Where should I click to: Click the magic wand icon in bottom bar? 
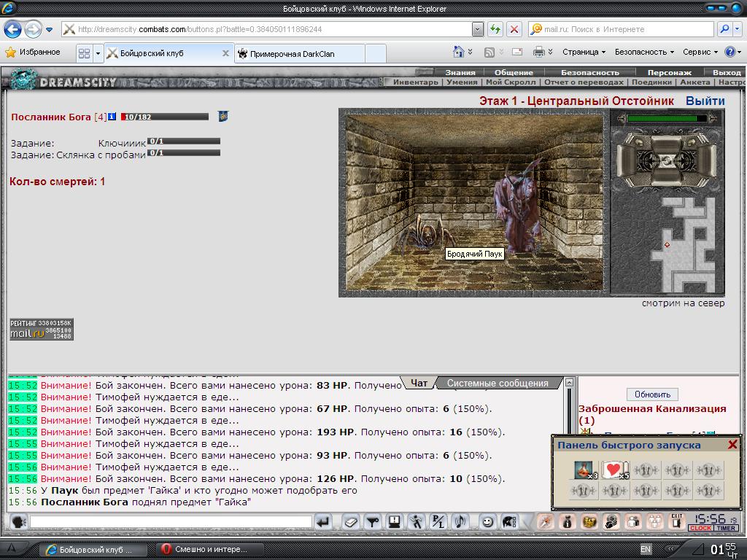coord(546,522)
